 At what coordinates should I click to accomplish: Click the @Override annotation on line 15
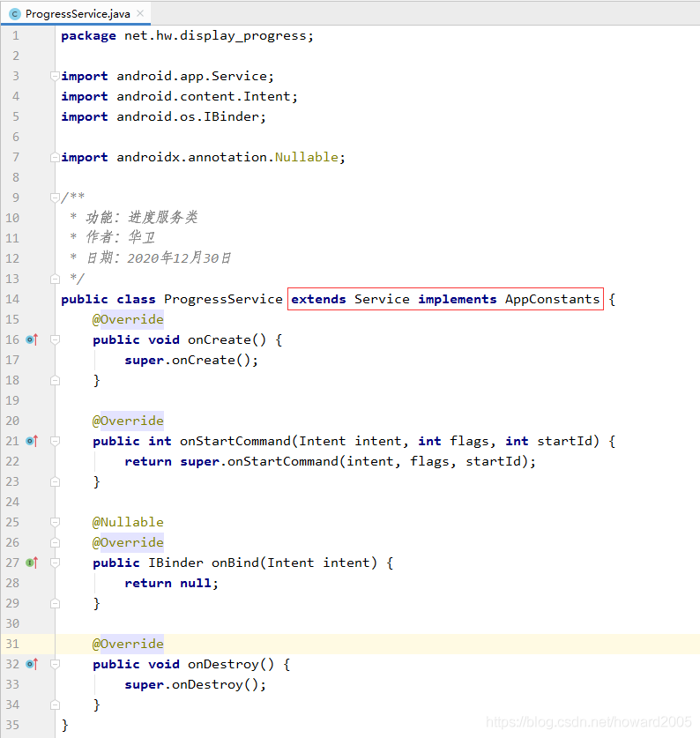(x=128, y=319)
